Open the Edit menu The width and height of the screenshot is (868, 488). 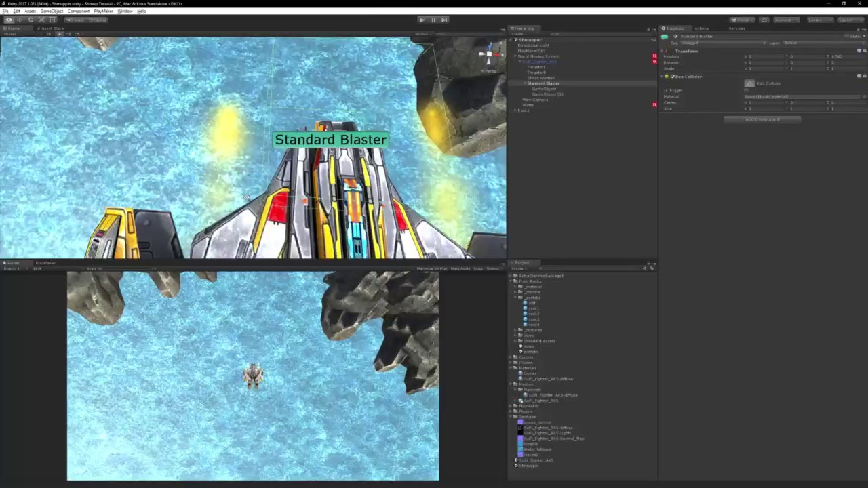[x=16, y=12]
